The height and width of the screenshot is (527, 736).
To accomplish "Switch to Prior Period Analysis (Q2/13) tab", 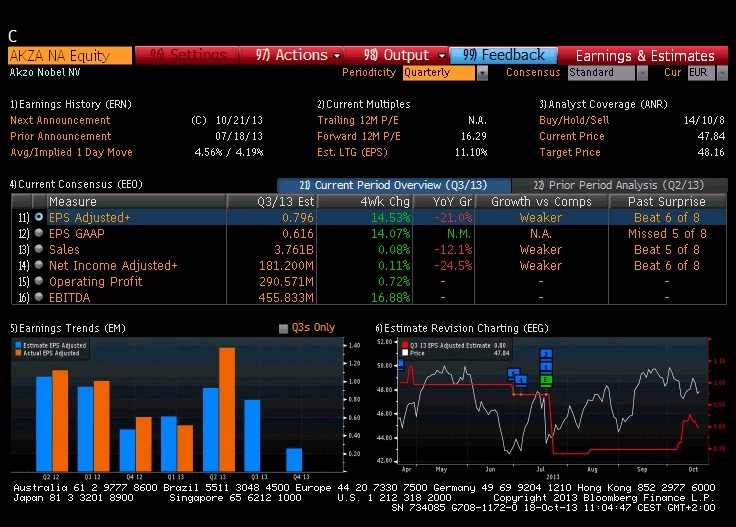I will click(x=619, y=185).
